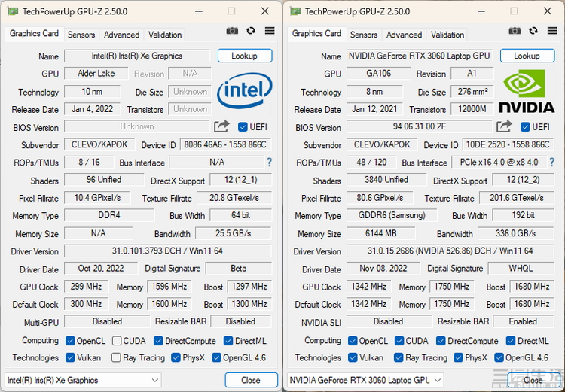Open hamburger menu in NVIDIA GPU-Z window
This screenshot has width=565, height=392.
tap(552, 31)
